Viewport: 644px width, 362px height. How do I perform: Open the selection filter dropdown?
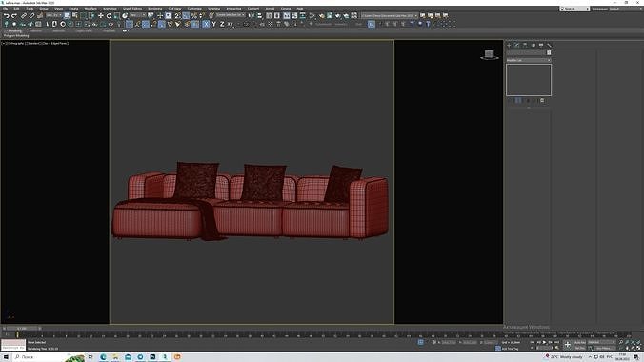coord(53,15)
